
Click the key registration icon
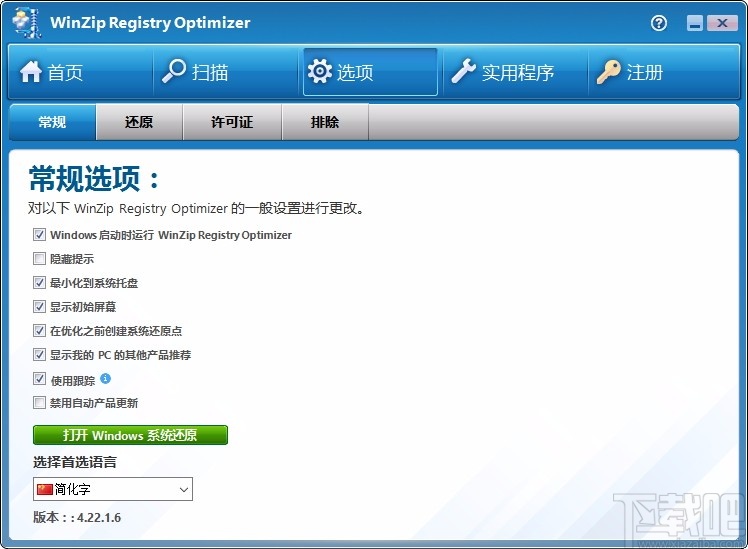[x=609, y=72]
